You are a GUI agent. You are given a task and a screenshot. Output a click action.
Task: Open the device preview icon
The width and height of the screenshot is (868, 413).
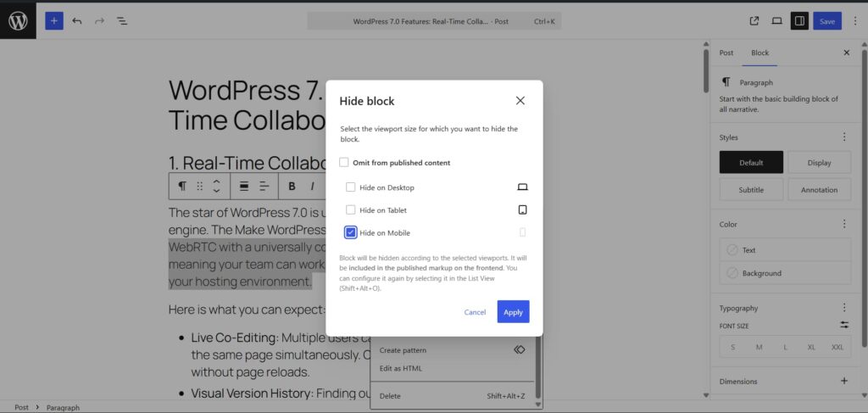(x=776, y=20)
